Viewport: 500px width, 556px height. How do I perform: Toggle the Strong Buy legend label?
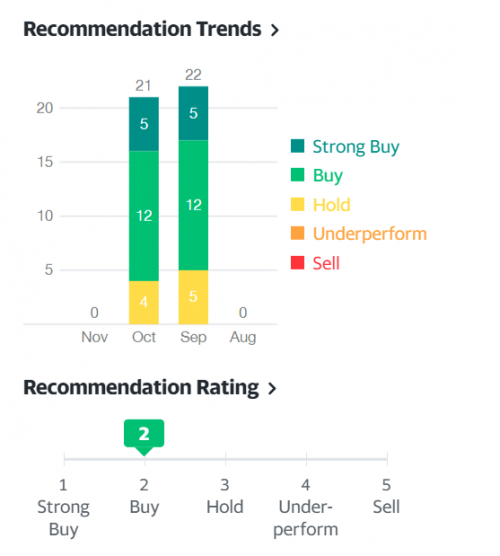(x=356, y=147)
